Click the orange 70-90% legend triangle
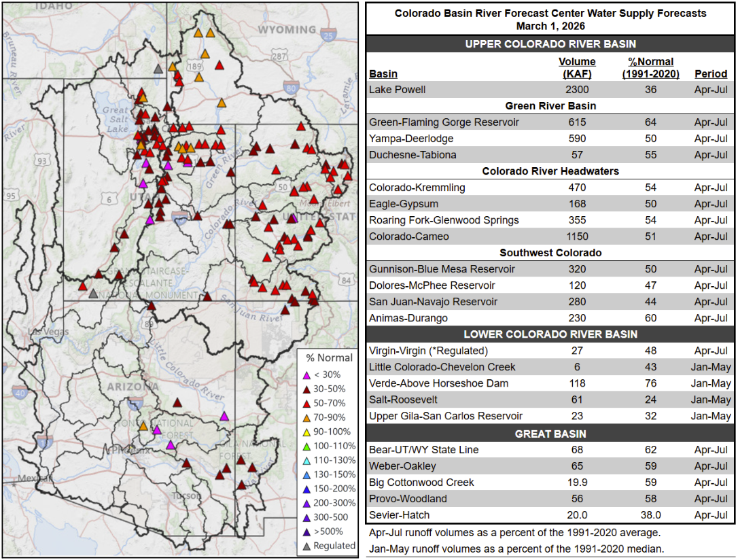This screenshot has width=738, height=560. pos(307,418)
